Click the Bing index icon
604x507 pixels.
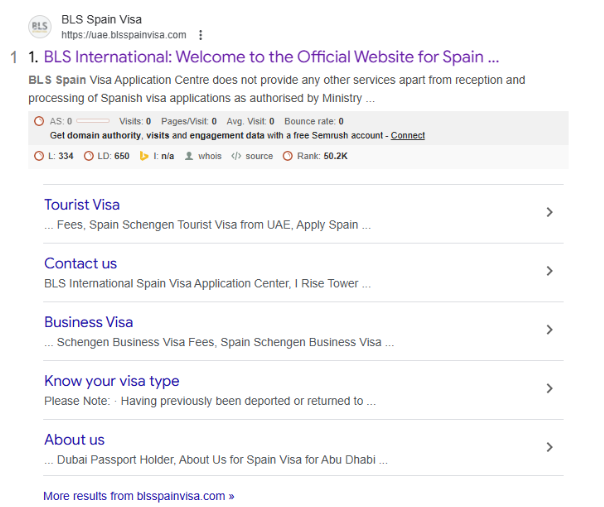144,156
